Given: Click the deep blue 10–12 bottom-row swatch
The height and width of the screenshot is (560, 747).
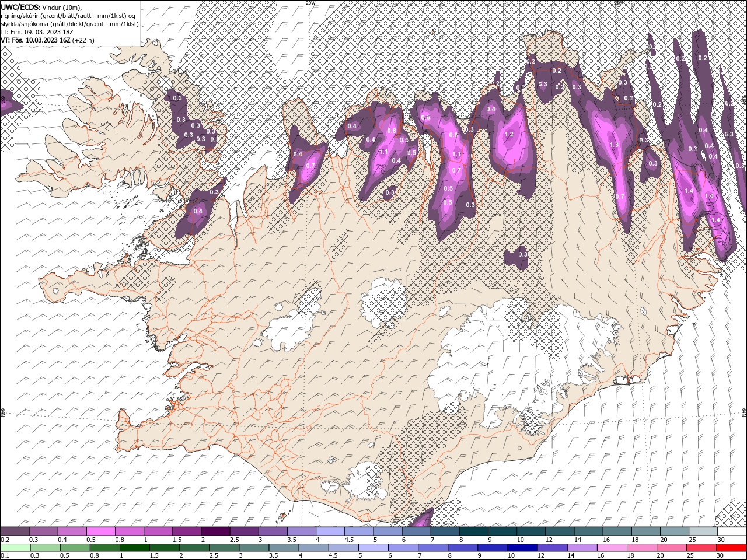Looking at the screenshot, I should pyautogui.click(x=523, y=548).
